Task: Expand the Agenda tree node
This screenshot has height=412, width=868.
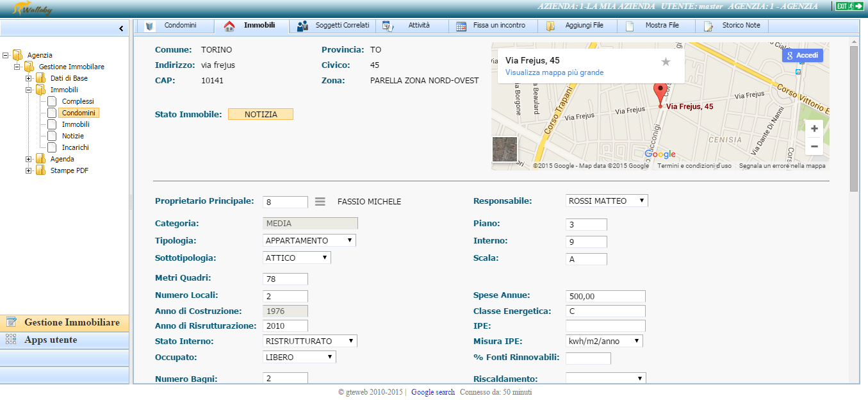Action: tap(29, 159)
